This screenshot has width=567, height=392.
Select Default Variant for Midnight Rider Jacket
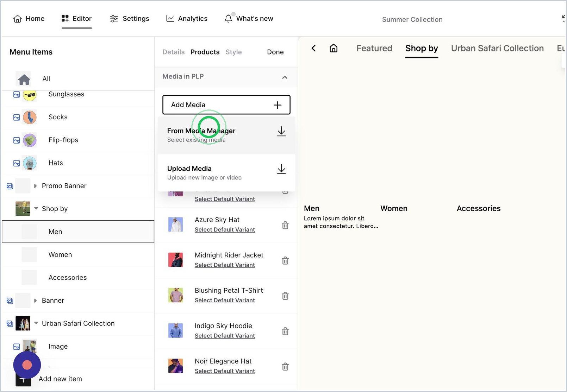coord(225,265)
